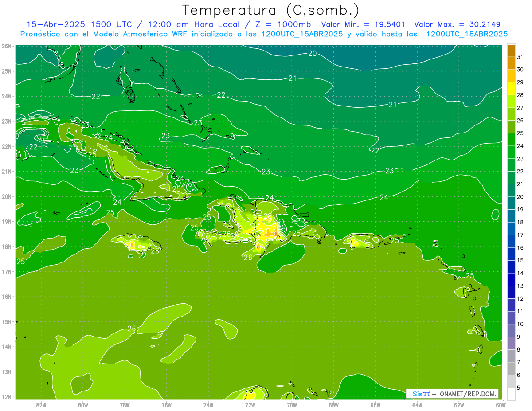Click yellow legend swatch between 28 and 29
Image resolution: width=532 pixels, height=411 pixels.
(512, 89)
